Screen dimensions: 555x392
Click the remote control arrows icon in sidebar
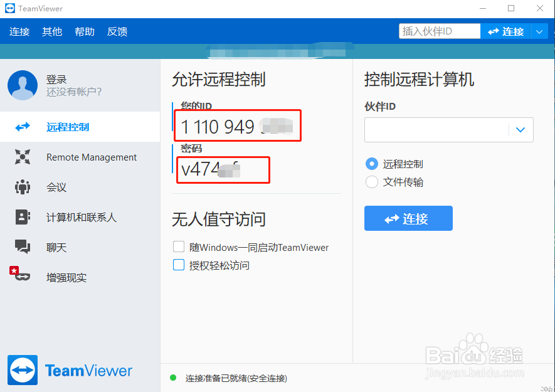23,127
